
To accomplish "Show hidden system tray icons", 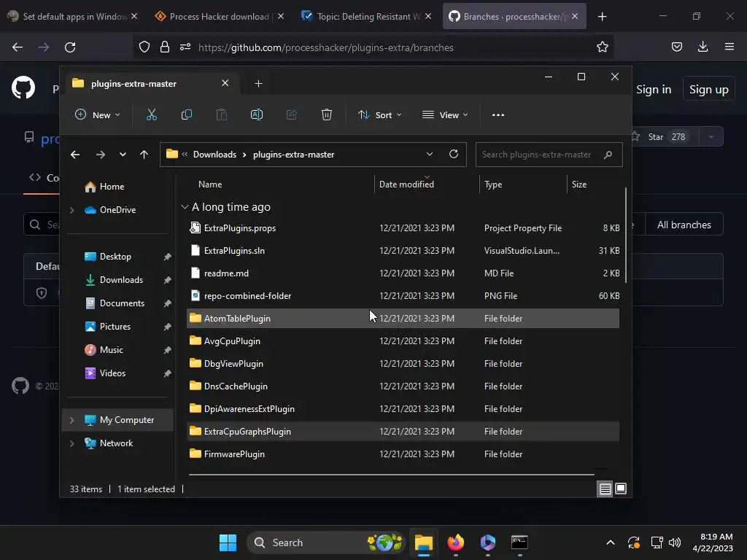I will pyautogui.click(x=611, y=542).
